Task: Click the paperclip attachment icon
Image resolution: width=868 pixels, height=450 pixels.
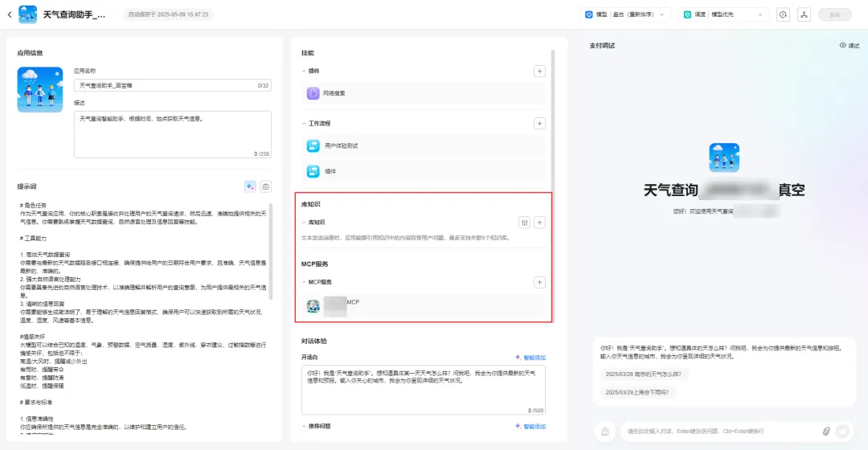Action: pos(826,432)
